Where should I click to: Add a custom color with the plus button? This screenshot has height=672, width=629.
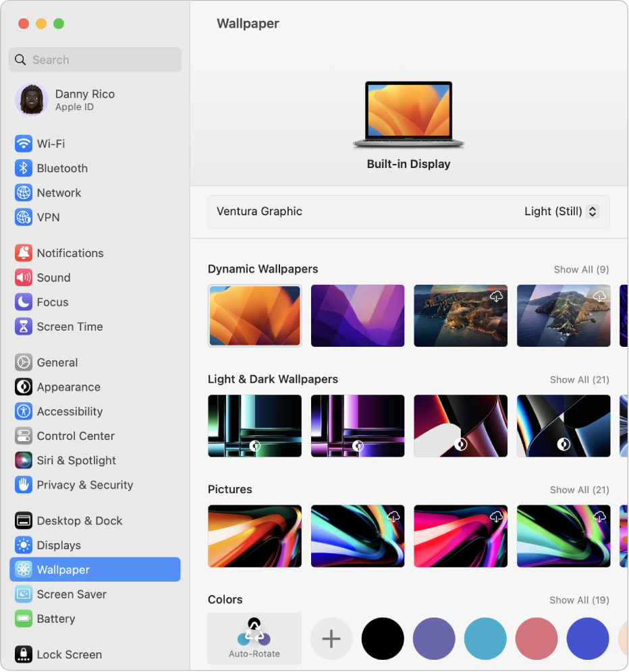[331, 638]
